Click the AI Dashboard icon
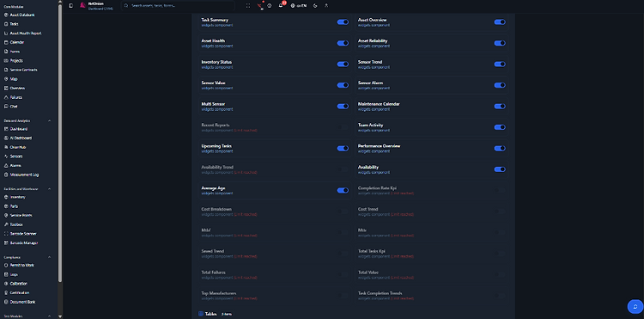Viewport: 644px width, 319px height. (x=6, y=138)
